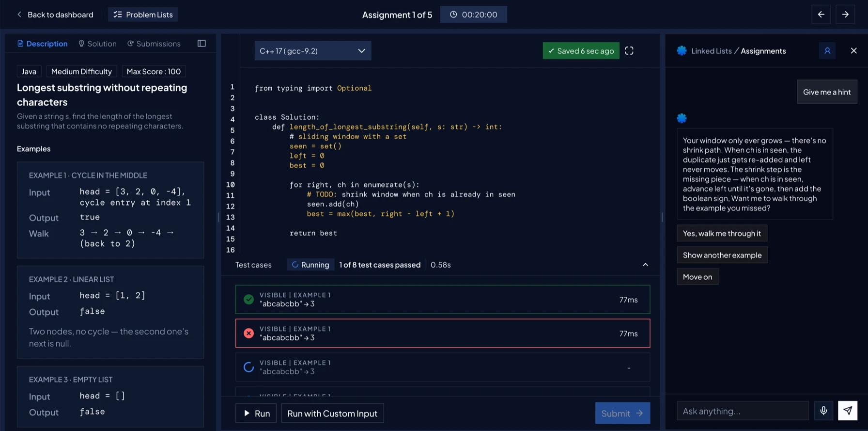
Task: Choose Yes, walk me through it
Action: click(722, 234)
